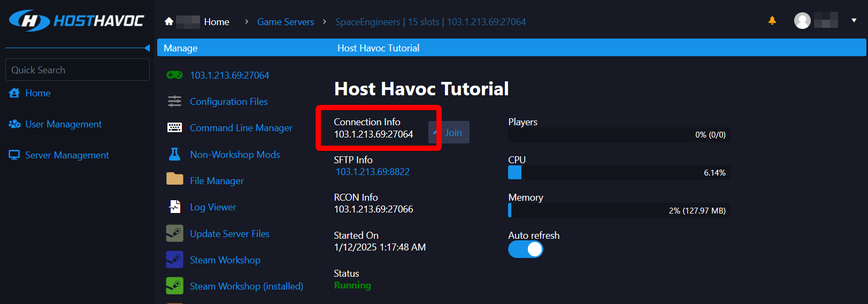
Task: Select the connection address 103.1.213.69:27064
Action: click(373, 134)
